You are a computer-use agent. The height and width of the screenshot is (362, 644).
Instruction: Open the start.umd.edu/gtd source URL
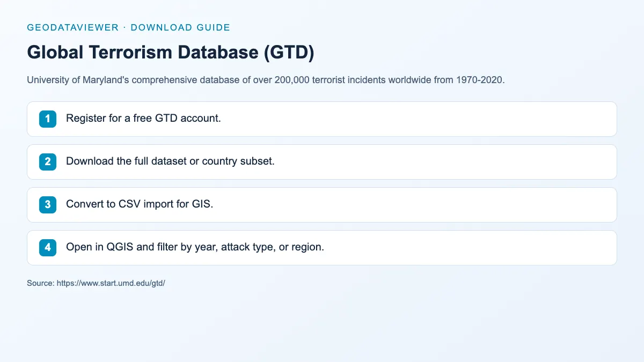[x=111, y=283]
